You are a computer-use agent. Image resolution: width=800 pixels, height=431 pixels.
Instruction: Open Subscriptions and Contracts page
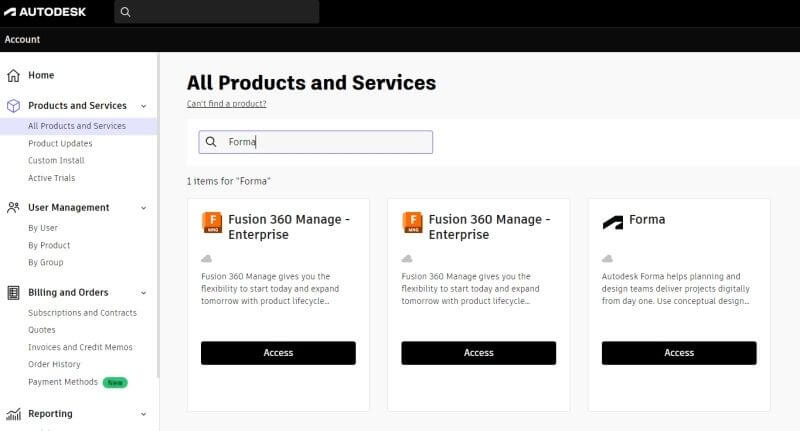(x=82, y=313)
